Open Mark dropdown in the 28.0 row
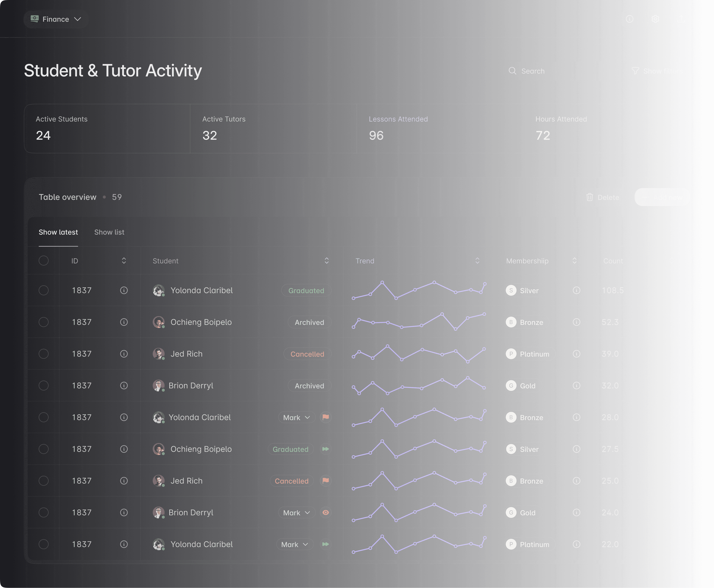 tap(296, 417)
